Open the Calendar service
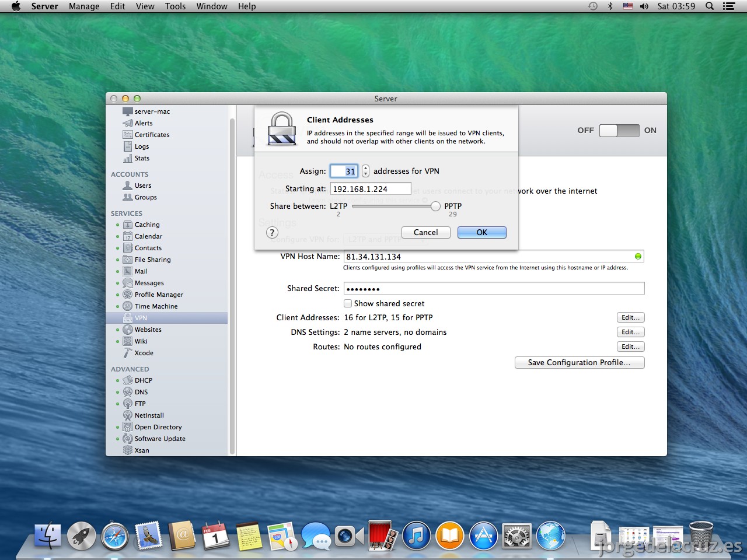Image resolution: width=747 pixels, height=560 pixels. (x=142, y=236)
